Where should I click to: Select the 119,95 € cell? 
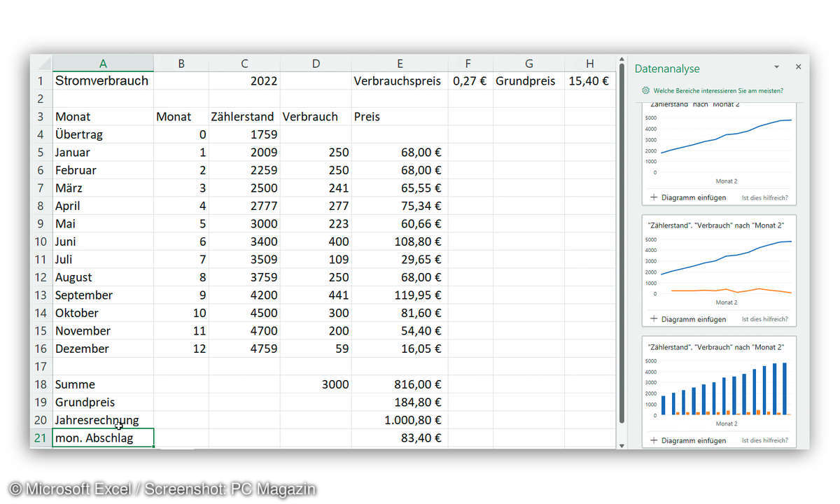[400, 295]
